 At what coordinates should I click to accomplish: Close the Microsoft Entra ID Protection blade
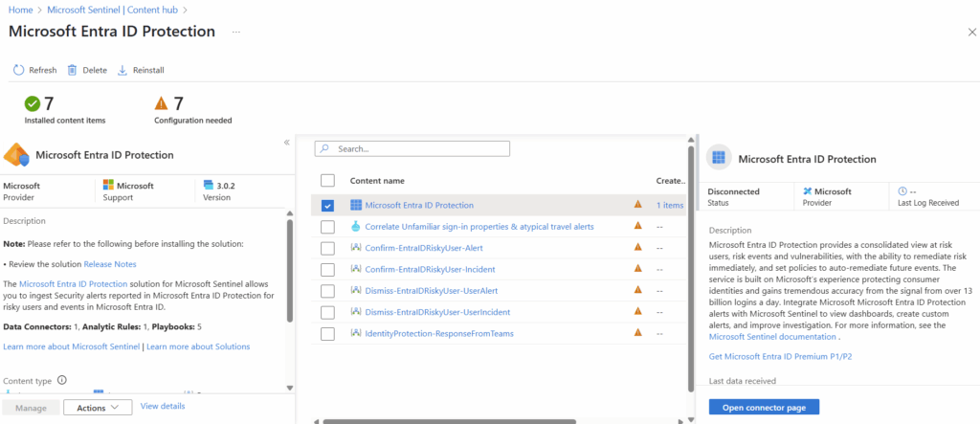pyautogui.click(x=972, y=33)
